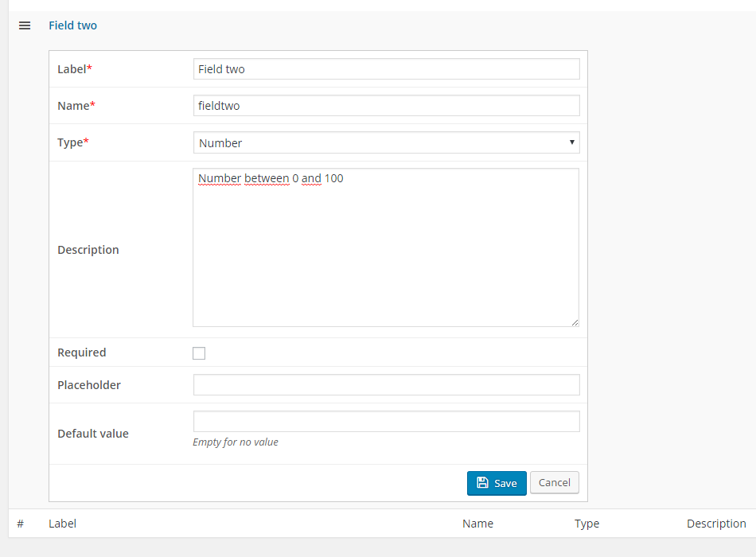
Task: Toggle the Required checkbox
Action: pyautogui.click(x=199, y=353)
